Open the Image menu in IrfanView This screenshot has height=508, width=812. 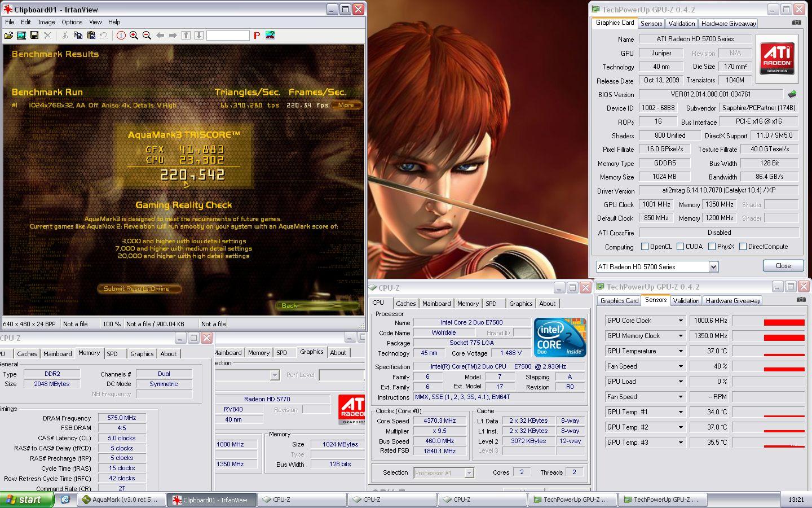click(x=46, y=22)
